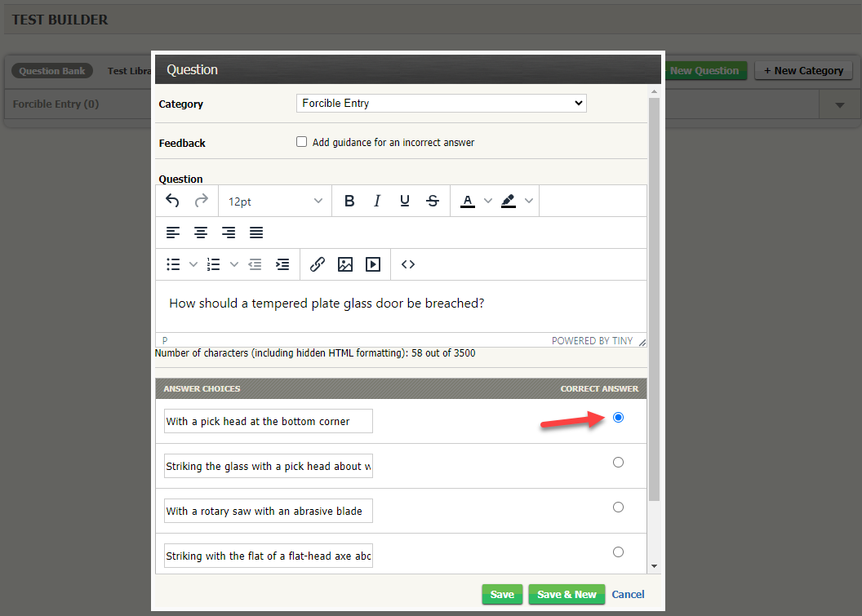Viewport: 862px width, 616px height.
Task: Click the Save & New button
Action: 567,594
